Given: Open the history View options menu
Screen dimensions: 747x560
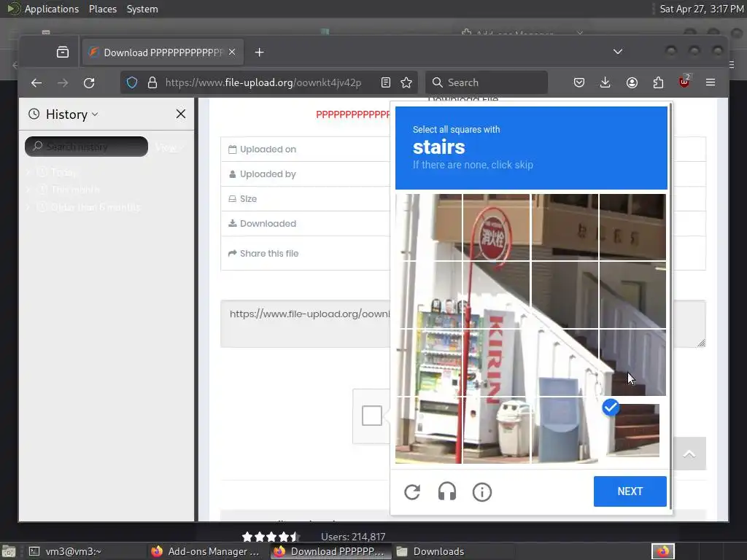Looking at the screenshot, I should click(x=169, y=147).
